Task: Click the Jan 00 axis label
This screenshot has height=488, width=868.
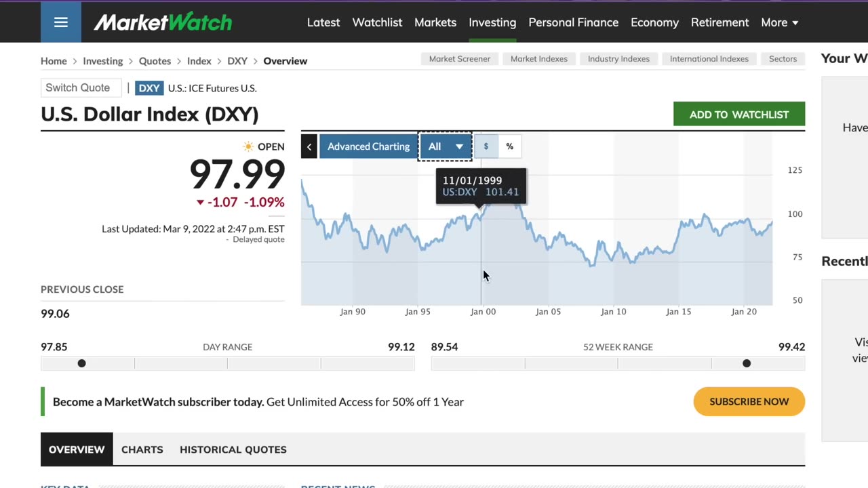Action: pyautogui.click(x=484, y=312)
